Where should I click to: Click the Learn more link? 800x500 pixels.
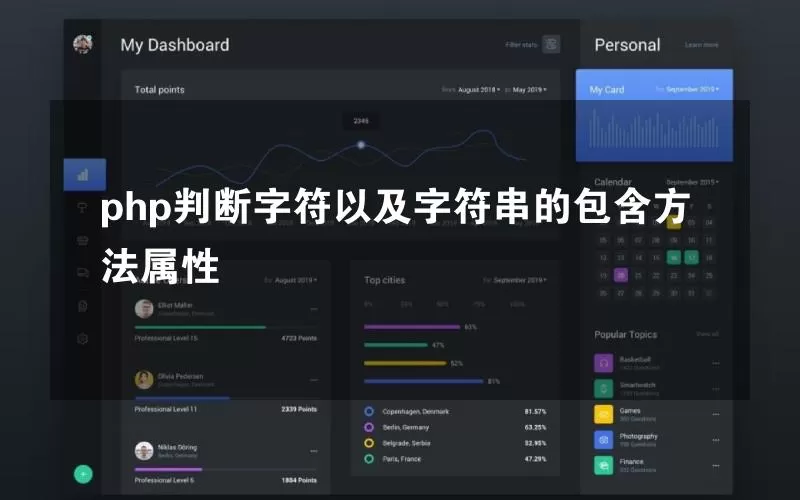click(x=702, y=45)
